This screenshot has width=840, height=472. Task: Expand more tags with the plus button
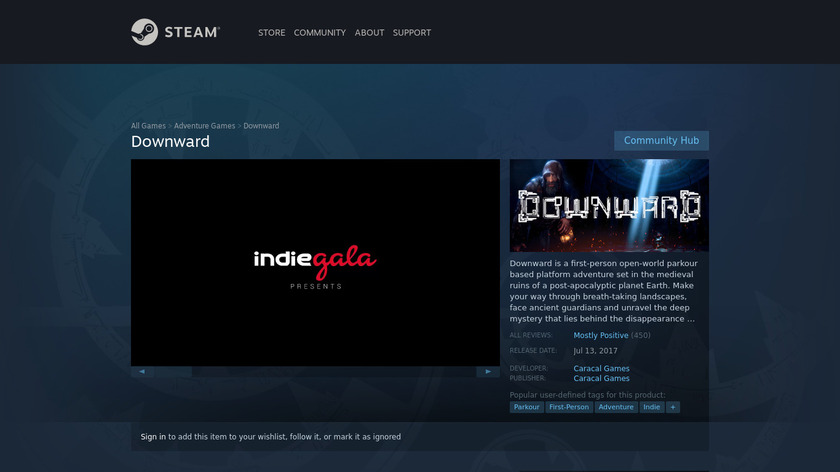[673, 407]
